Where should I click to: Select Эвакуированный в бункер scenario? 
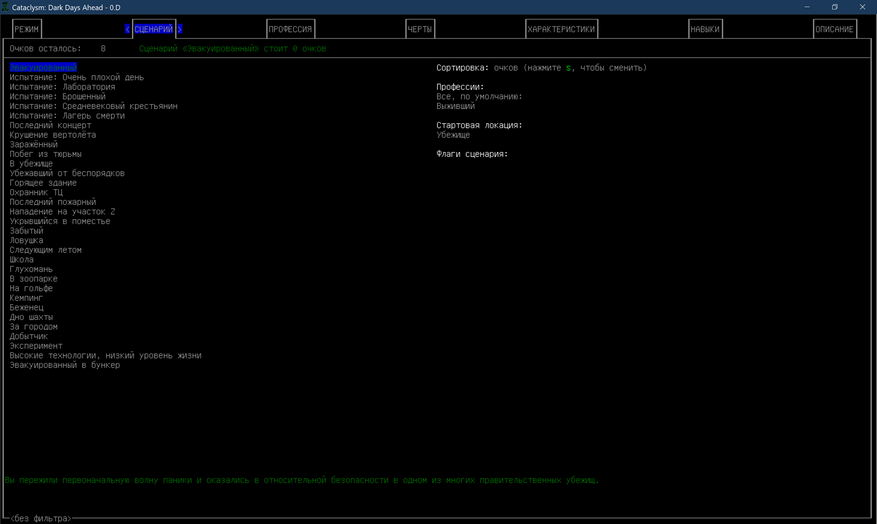(65, 365)
